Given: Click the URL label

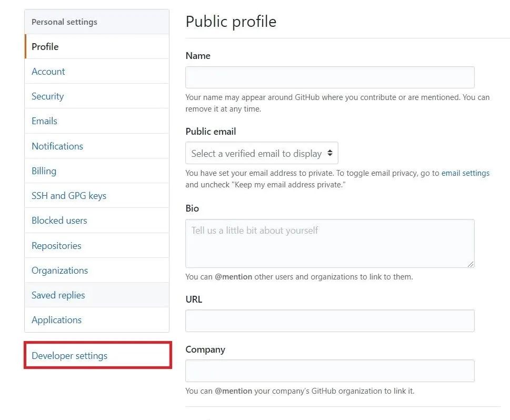Looking at the screenshot, I should point(194,299).
